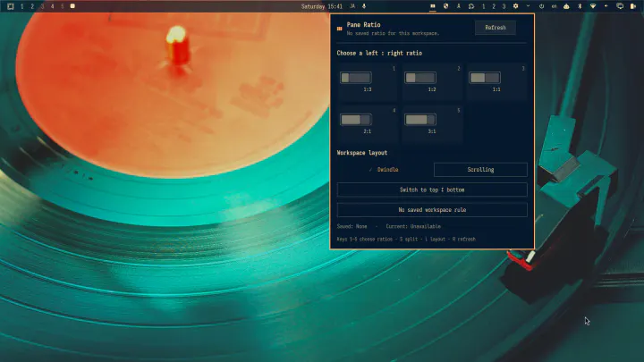Switch to workspace 1 on the left of the bar

click(22, 6)
